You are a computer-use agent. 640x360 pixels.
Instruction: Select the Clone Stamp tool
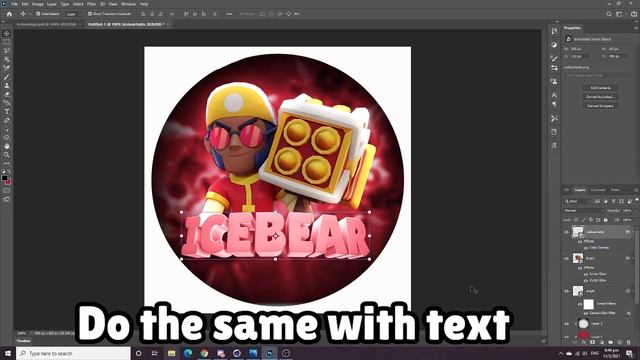click(7, 85)
